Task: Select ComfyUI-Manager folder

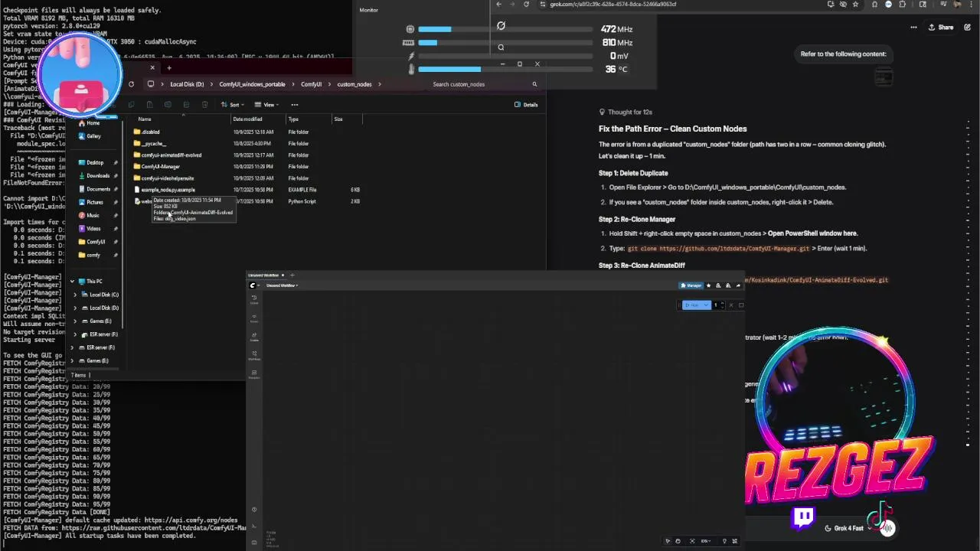Action: pyautogui.click(x=157, y=166)
